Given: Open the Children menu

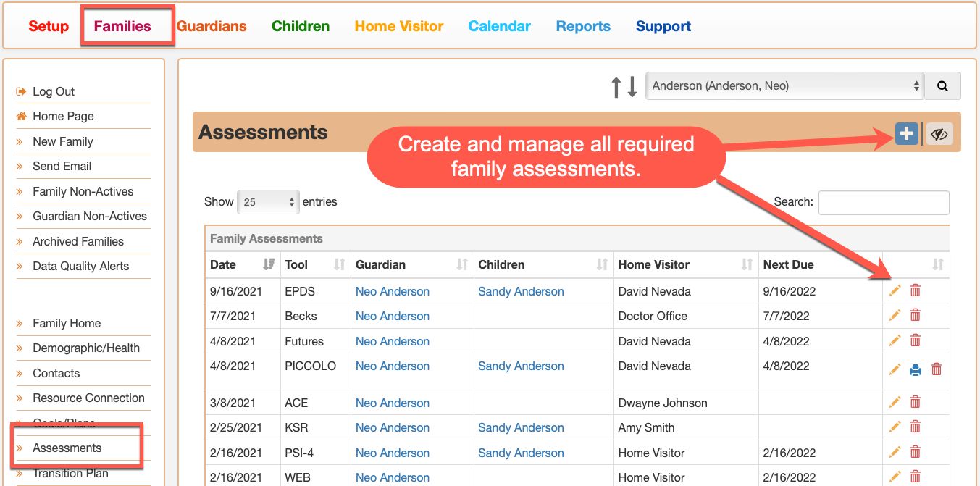Looking at the screenshot, I should [x=301, y=26].
